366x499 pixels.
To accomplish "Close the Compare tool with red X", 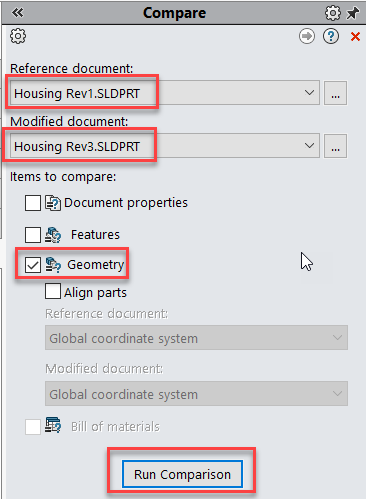I will pos(355,36).
